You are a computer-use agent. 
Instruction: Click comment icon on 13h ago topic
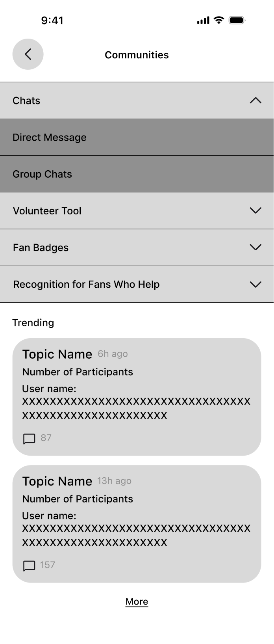[30, 566]
